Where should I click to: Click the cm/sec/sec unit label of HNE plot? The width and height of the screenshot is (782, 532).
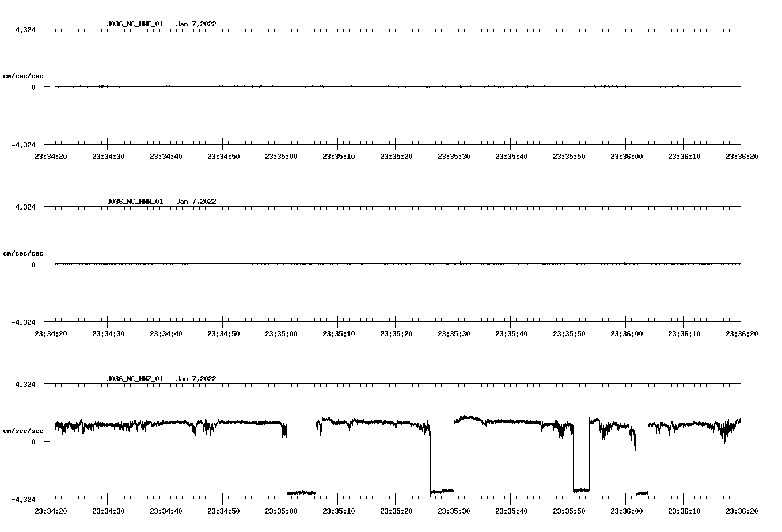(23, 76)
